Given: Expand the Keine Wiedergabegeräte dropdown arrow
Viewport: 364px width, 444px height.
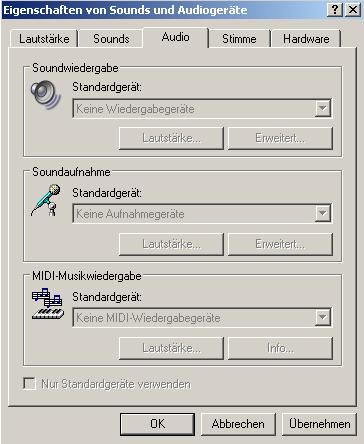Looking at the screenshot, I should point(323,108).
